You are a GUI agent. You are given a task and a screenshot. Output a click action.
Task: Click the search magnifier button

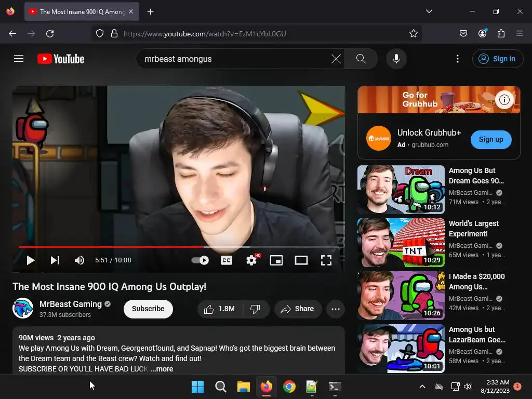click(x=361, y=59)
